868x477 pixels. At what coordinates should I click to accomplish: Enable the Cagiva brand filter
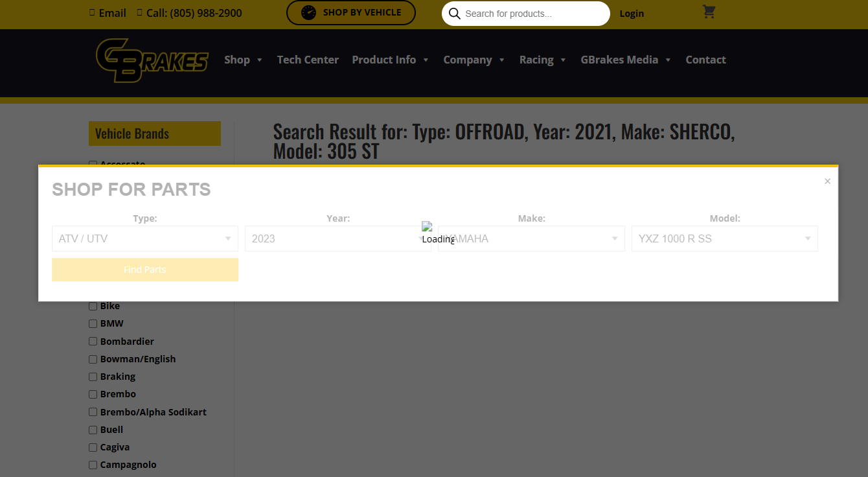point(93,448)
